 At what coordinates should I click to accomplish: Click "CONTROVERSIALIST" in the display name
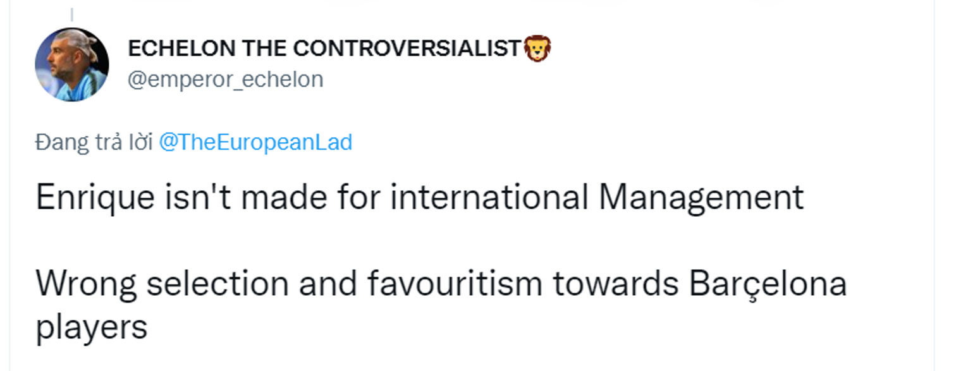pyautogui.click(x=407, y=49)
